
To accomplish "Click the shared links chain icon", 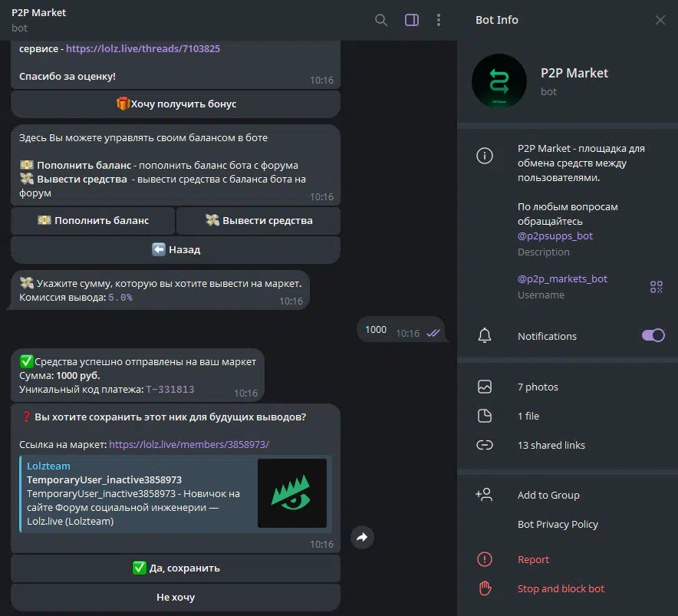I will click(x=484, y=445).
